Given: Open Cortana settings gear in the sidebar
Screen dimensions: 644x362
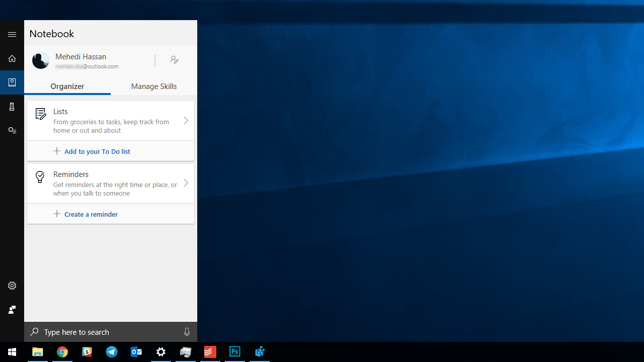Looking at the screenshot, I should 12,286.
